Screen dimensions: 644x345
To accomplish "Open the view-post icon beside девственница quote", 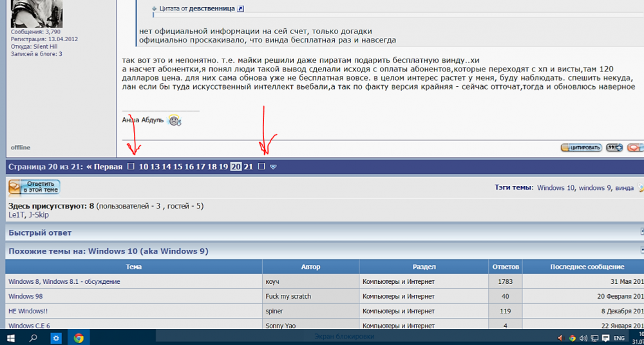I will pyautogui.click(x=241, y=8).
